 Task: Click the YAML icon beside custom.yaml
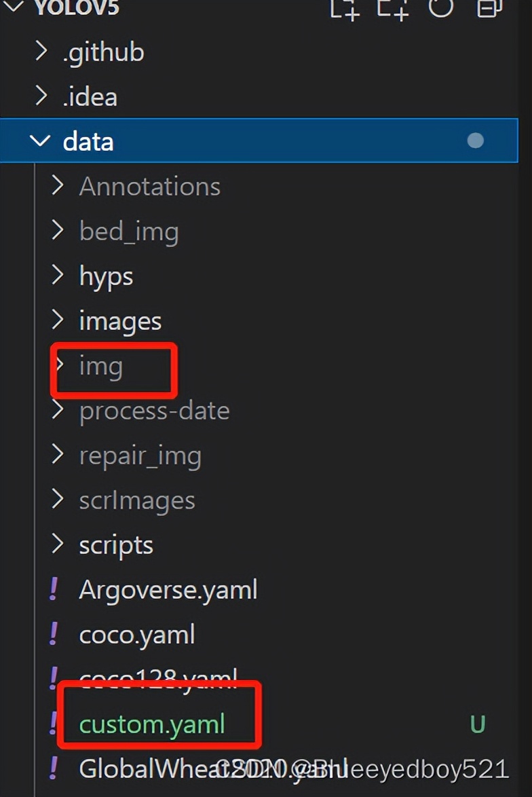pos(54,724)
